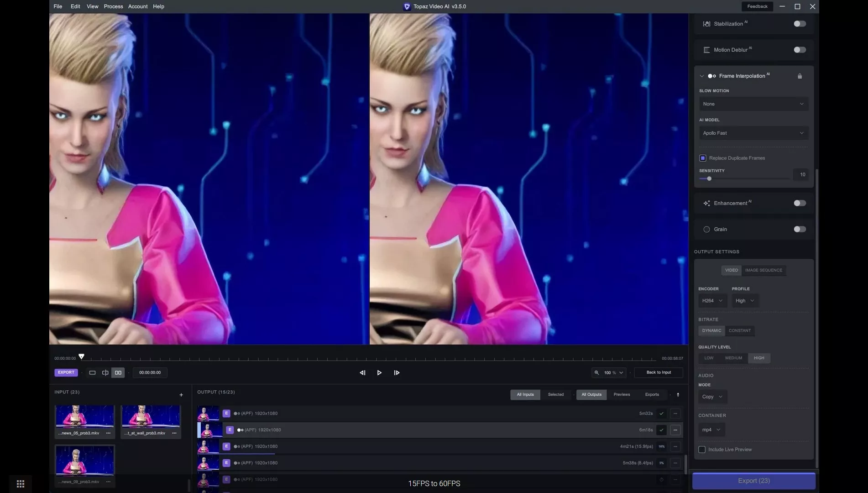Image resolution: width=868 pixels, height=493 pixels.
Task: Open options for news_09_prob3.mkv
Action: click(x=108, y=482)
